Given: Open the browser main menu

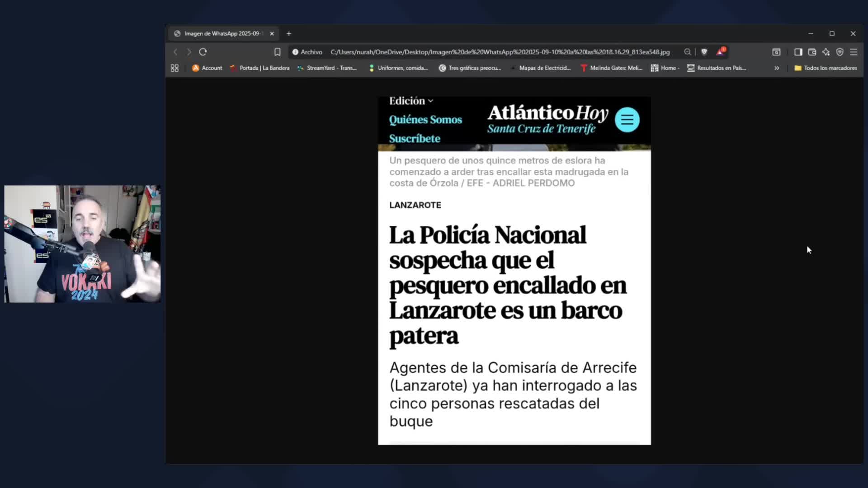Looking at the screenshot, I should click(854, 52).
